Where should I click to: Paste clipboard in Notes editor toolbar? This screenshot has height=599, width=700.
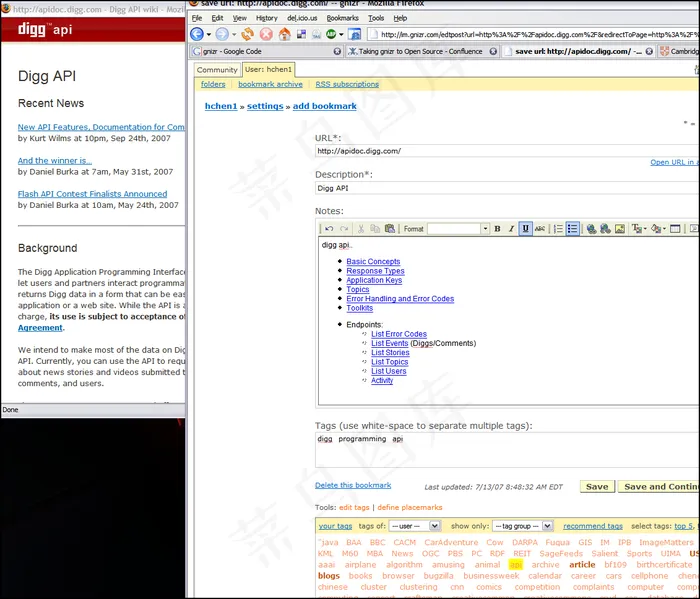click(x=390, y=229)
